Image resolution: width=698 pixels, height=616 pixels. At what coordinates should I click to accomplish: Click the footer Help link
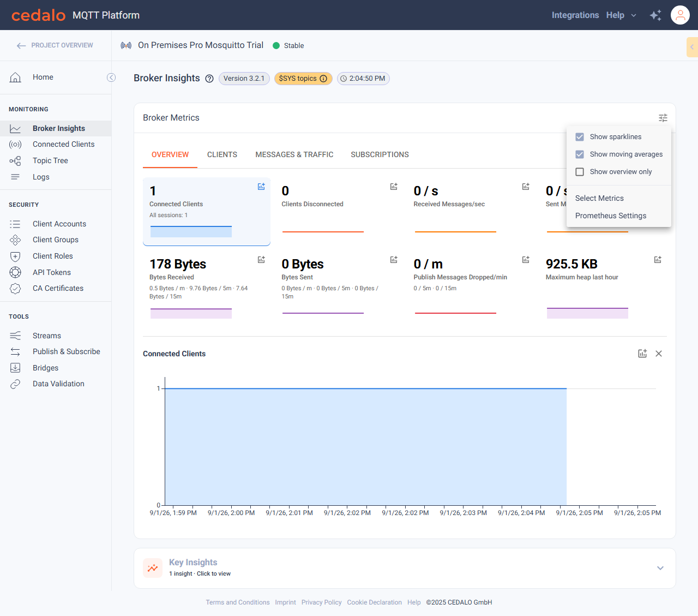[x=414, y=602]
